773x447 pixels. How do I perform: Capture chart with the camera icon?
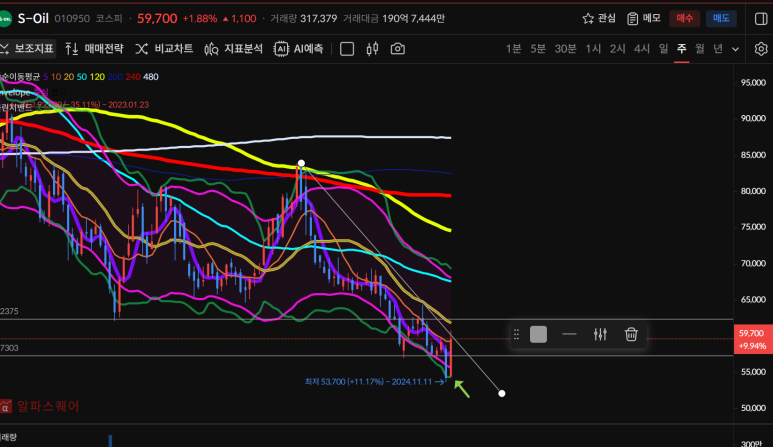click(x=397, y=49)
